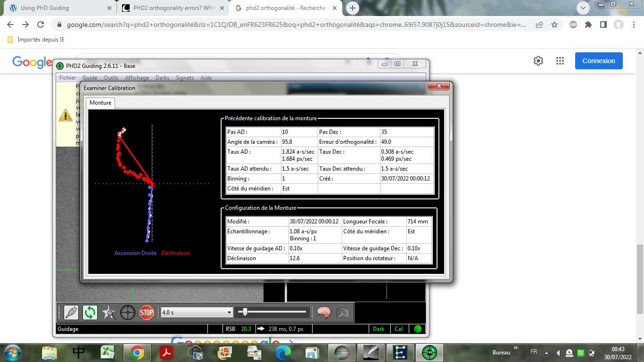Click the Chrome forward arrow
The height and width of the screenshot is (362, 644).
click(25, 25)
